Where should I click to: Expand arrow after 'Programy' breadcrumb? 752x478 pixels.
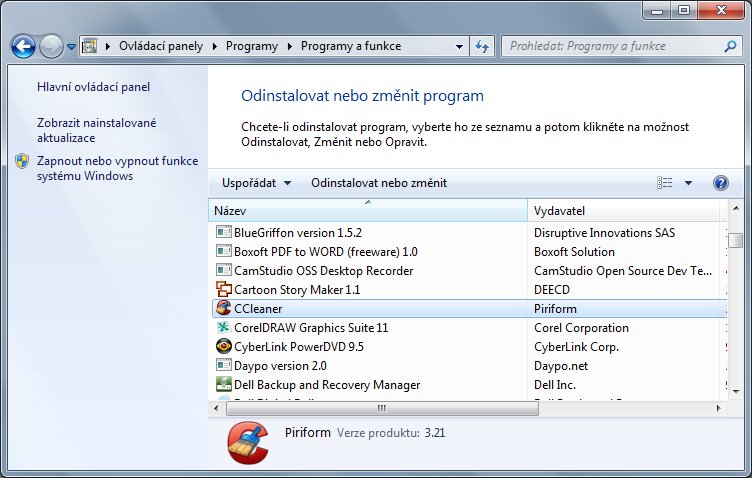point(289,47)
